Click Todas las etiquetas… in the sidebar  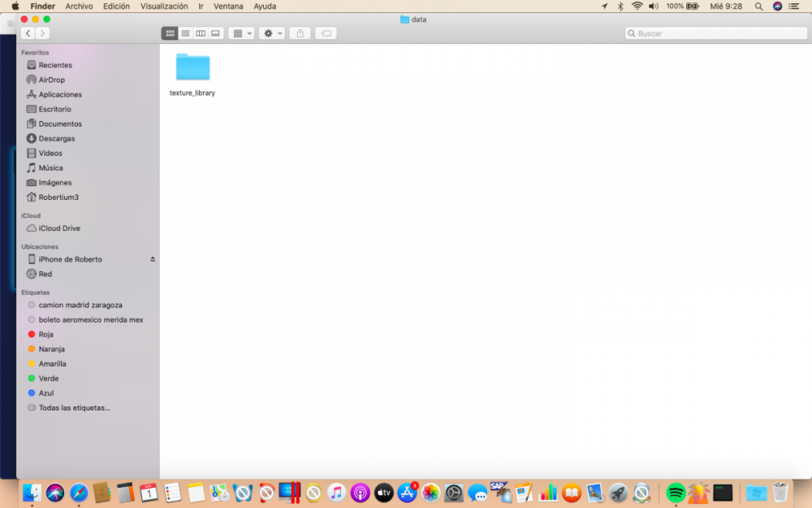point(74,407)
